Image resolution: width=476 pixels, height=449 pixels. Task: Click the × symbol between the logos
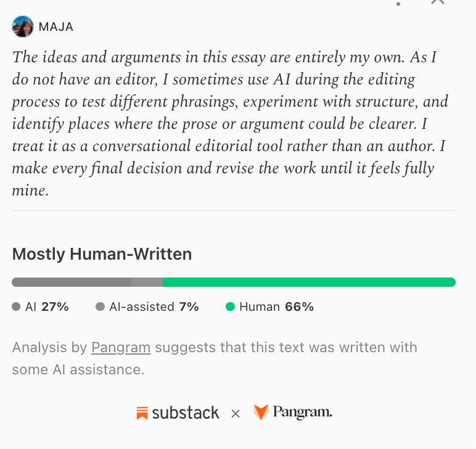(236, 414)
